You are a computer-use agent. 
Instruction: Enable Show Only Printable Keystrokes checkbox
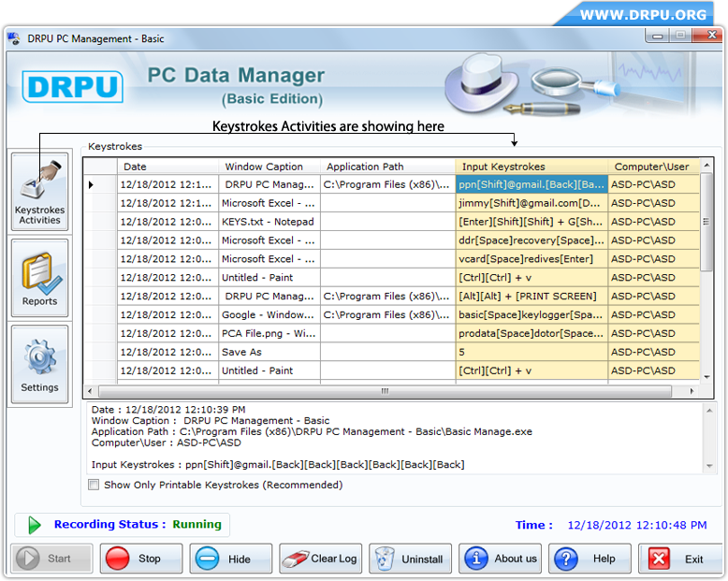pyautogui.click(x=94, y=485)
